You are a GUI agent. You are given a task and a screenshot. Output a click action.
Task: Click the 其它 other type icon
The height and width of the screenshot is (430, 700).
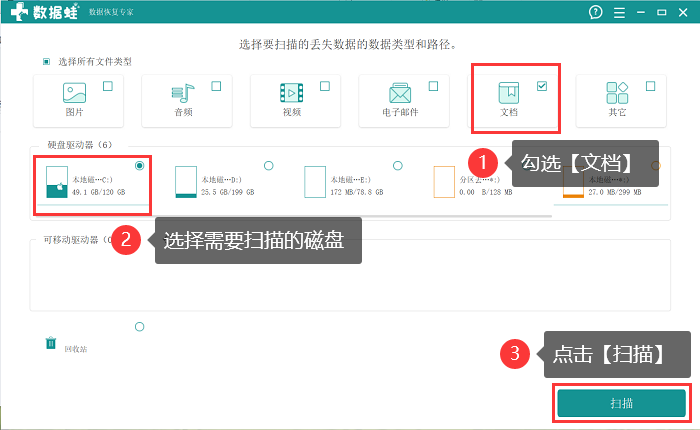point(617,93)
